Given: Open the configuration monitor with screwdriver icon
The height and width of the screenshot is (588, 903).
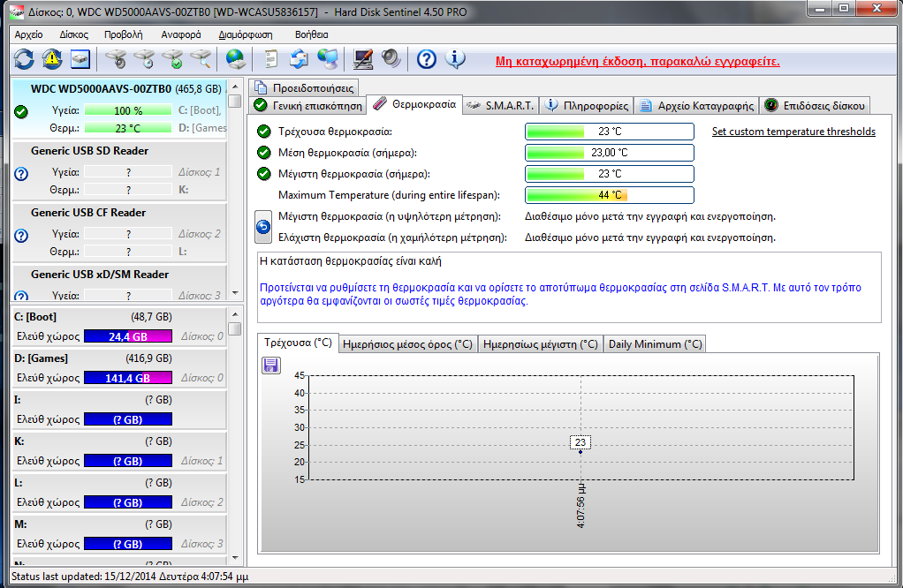Looking at the screenshot, I should coord(363,58).
